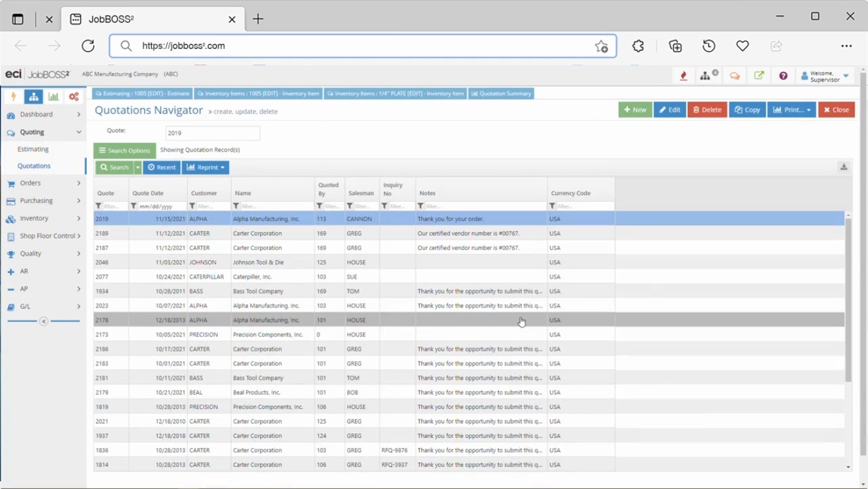Click the Quote Date filter funnel icon

pyautogui.click(x=133, y=206)
